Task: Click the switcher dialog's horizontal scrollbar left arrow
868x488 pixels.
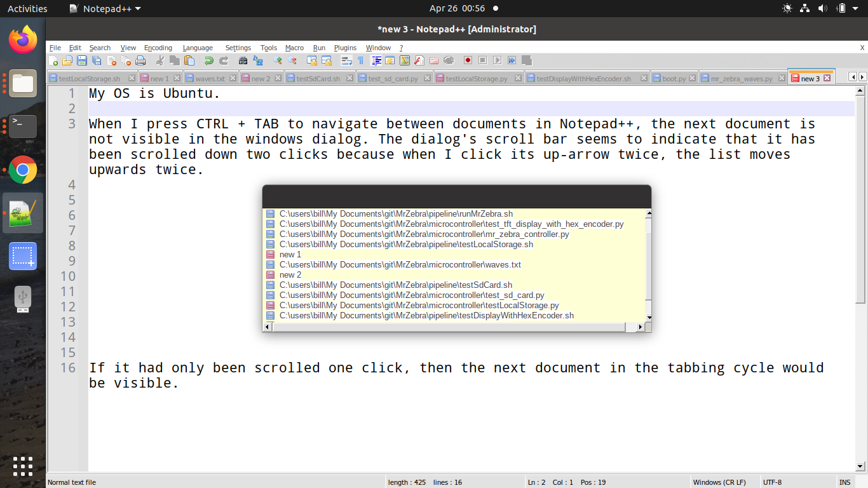Action: (268, 327)
